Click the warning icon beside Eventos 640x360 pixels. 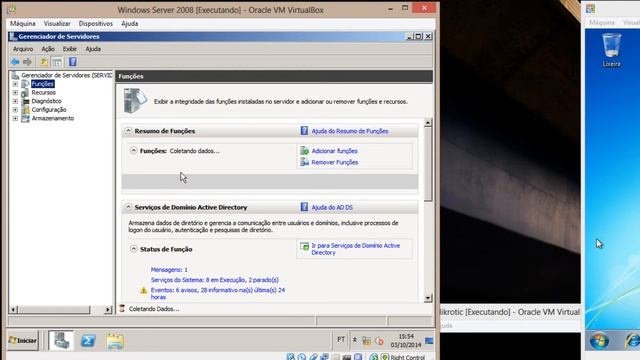click(x=143, y=290)
